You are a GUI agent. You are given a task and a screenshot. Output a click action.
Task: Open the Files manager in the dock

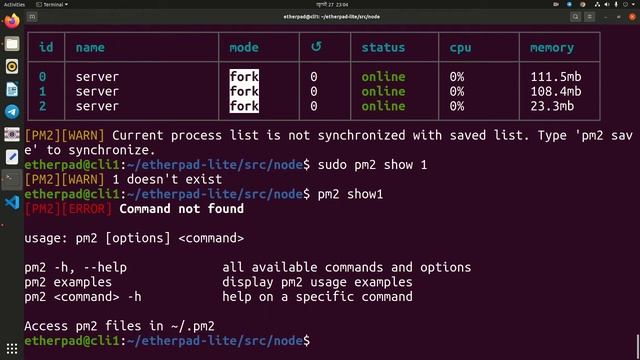(x=12, y=44)
